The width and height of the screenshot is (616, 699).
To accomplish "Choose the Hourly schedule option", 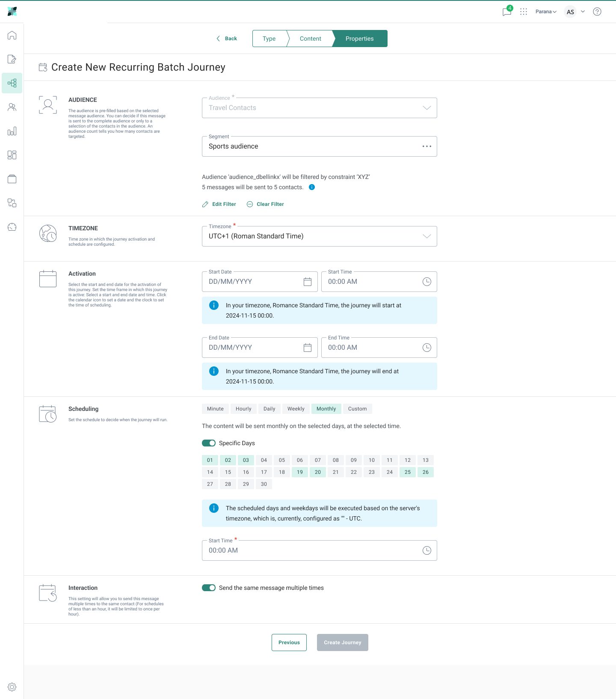I will coord(243,409).
